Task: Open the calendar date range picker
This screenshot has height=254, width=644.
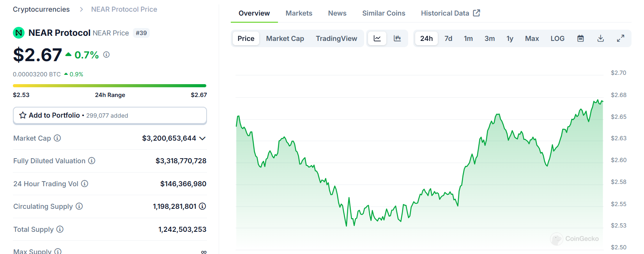Action: coord(580,39)
